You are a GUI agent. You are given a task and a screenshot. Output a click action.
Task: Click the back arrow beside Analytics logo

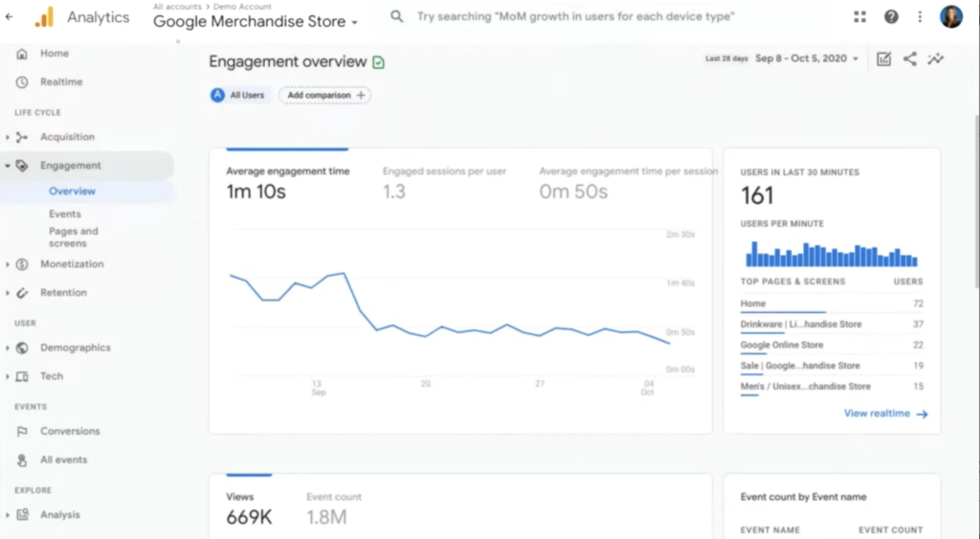(x=10, y=17)
